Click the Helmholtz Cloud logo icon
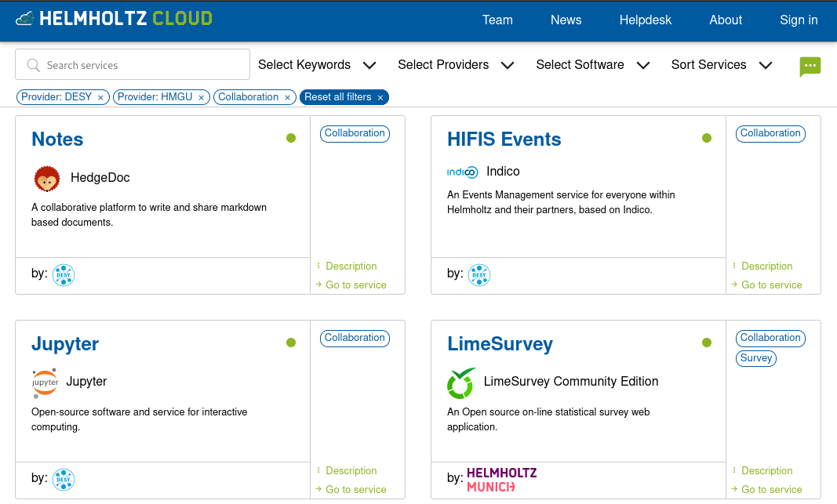 pyautogui.click(x=24, y=19)
